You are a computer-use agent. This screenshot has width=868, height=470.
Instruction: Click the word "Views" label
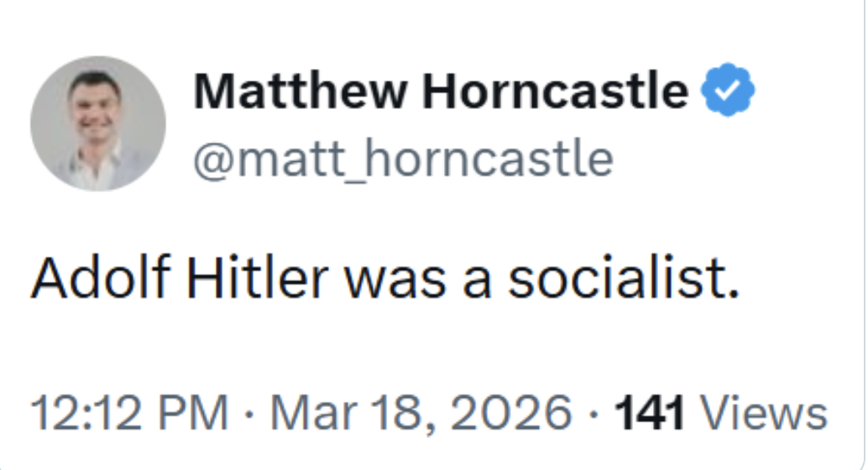[764, 414]
